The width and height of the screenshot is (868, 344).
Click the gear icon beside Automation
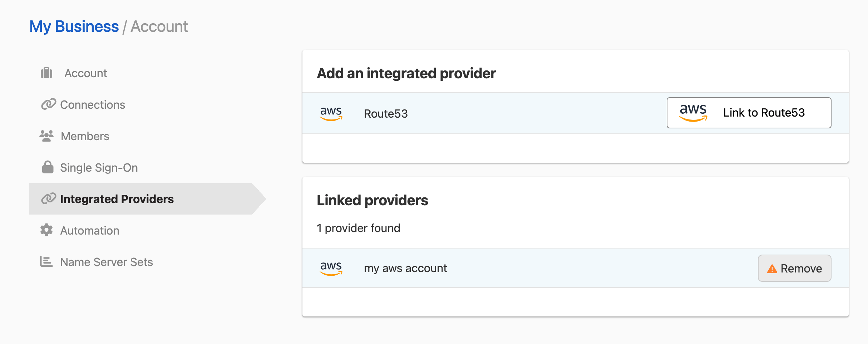pos(46,230)
